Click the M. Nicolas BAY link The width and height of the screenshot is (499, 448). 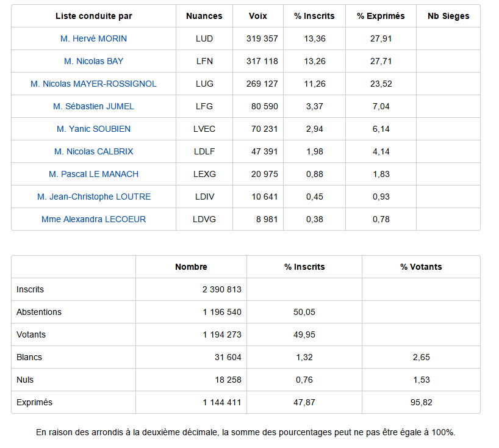tap(93, 61)
